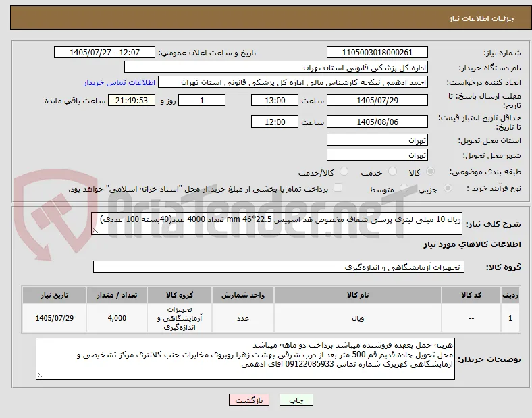The image size is (532, 418).
Task: Click the تجهیزات آزمایشگاهی و اندازه‌گیری table cell
Action: (180, 318)
